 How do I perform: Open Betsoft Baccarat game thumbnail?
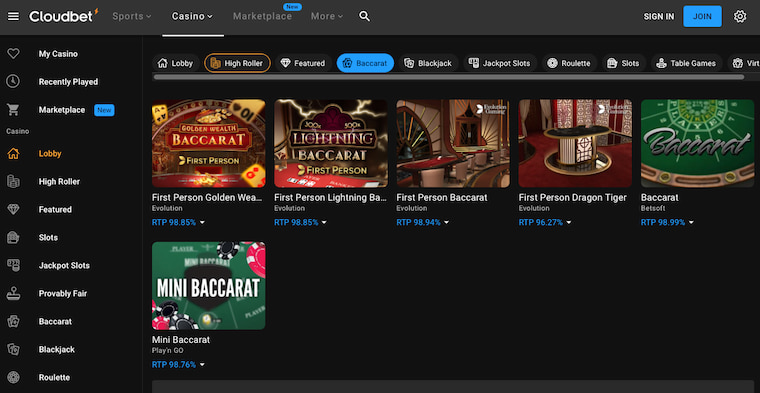point(697,143)
